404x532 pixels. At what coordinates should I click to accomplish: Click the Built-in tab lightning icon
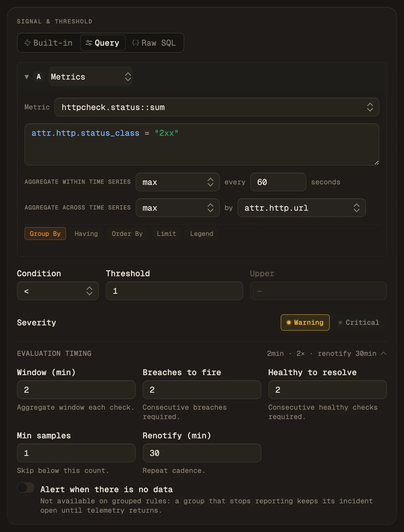(x=27, y=43)
